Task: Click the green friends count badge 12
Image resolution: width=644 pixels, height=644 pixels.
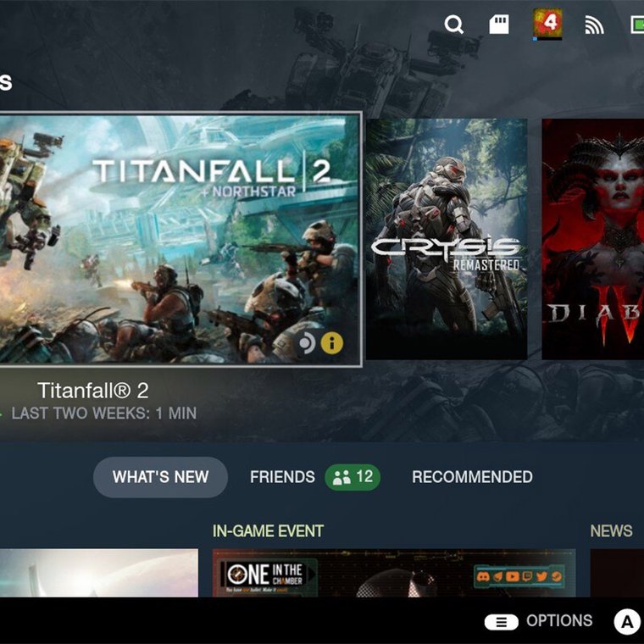Action: (353, 477)
